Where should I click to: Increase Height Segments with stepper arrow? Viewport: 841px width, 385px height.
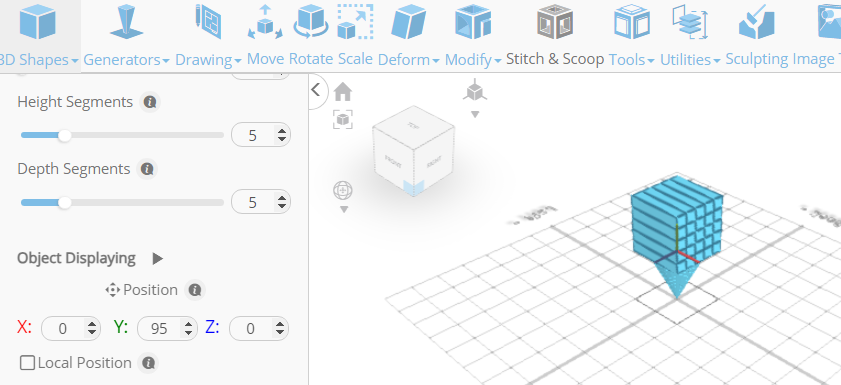282,131
